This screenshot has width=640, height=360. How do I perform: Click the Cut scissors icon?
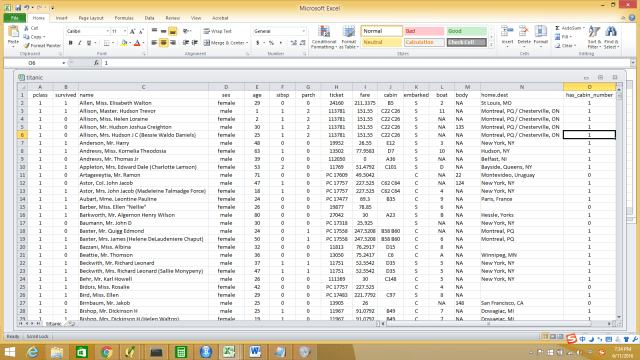[27, 28]
